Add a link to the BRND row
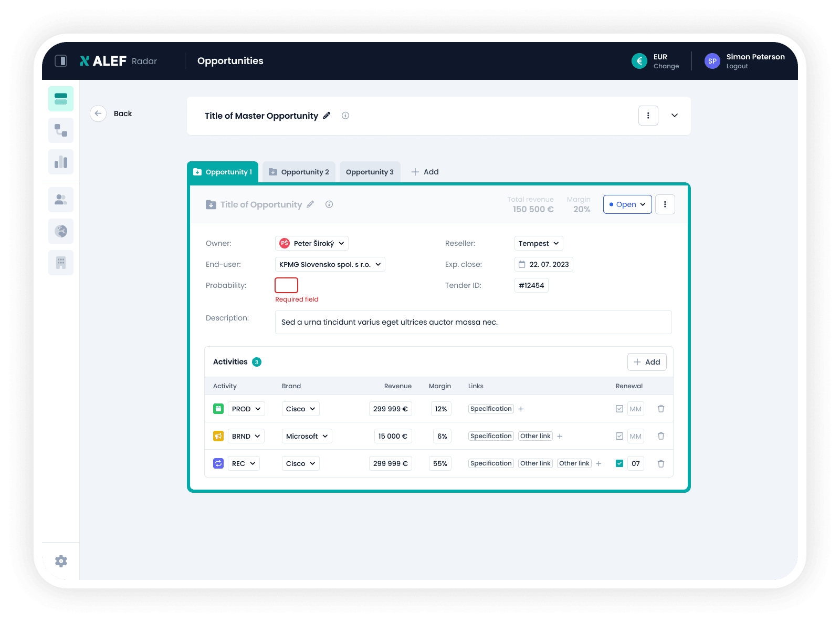The width and height of the screenshot is (840, 622). click(560, 436)
